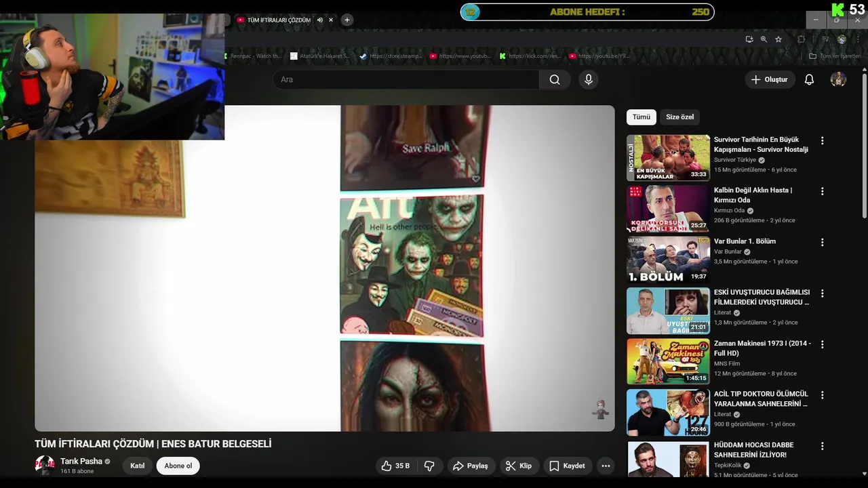Open the Zaman Makinesi 1973 title
Screen dimensions: 868x488
click(x=762, y=348)
